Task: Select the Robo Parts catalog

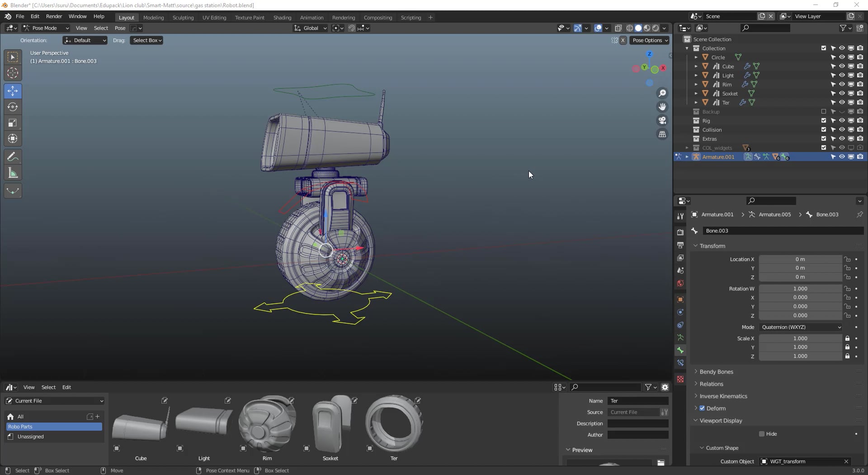Action: [x=54, y=427]
